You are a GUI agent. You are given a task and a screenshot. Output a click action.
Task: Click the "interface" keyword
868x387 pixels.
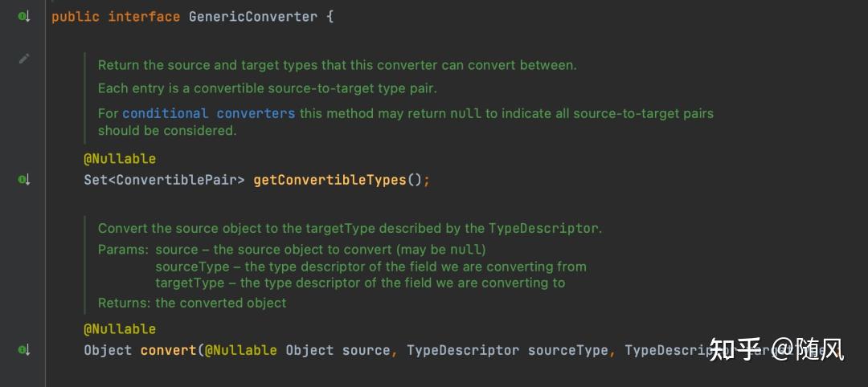pyautogui.click(x=144, y=16)
